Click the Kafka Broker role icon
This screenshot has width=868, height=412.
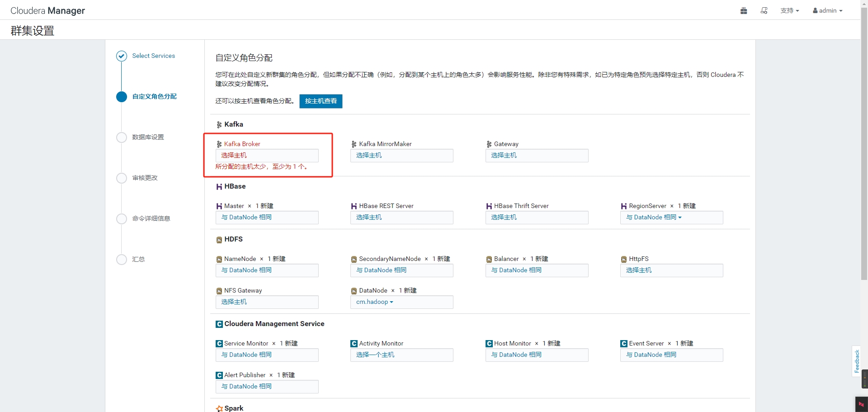click(219, 144)
